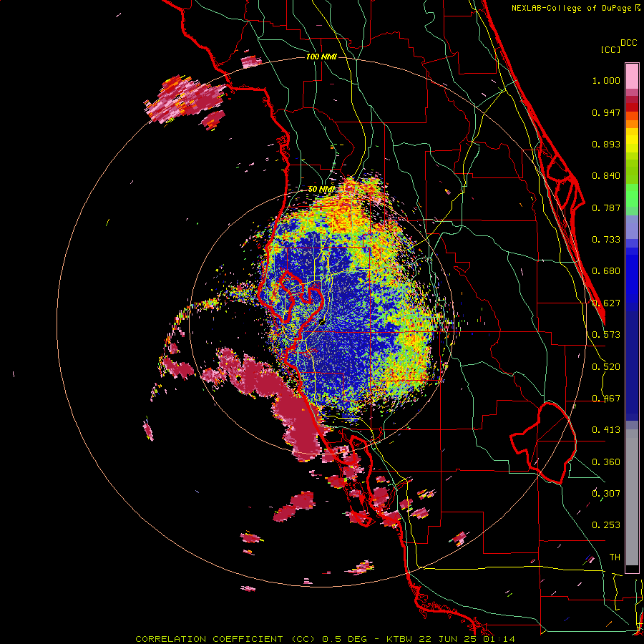Click the 0.893 scale value

[606, 144]
